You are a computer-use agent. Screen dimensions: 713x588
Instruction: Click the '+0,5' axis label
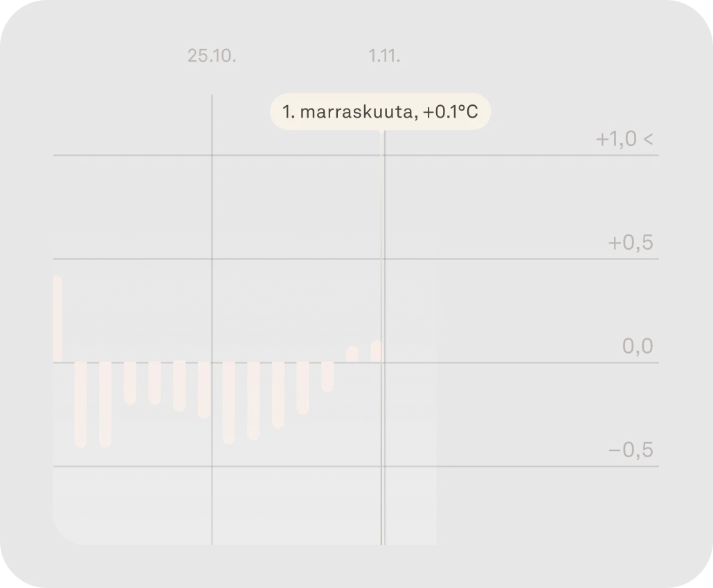point(631,244)
